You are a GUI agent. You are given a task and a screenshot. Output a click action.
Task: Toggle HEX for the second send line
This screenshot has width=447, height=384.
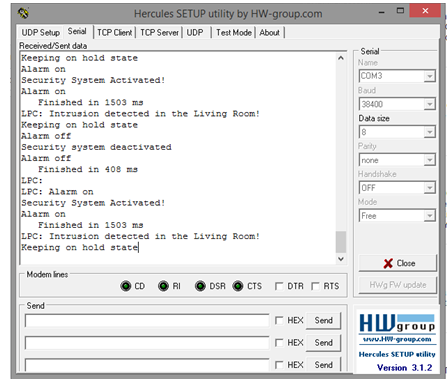279,343
